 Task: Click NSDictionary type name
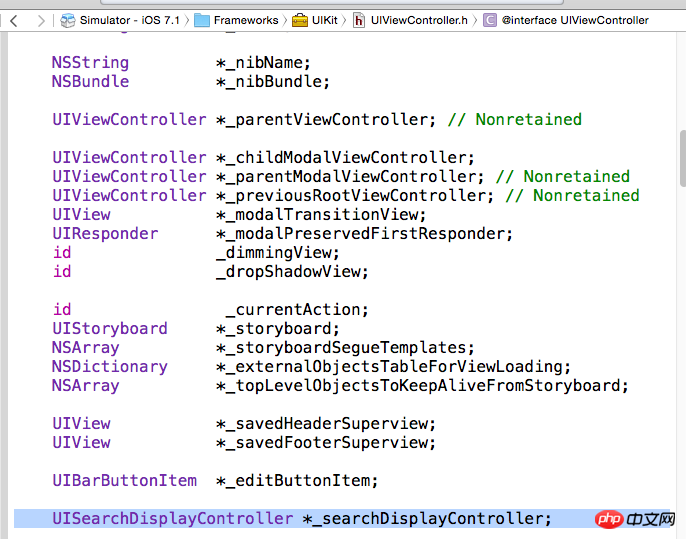point(110,367)
